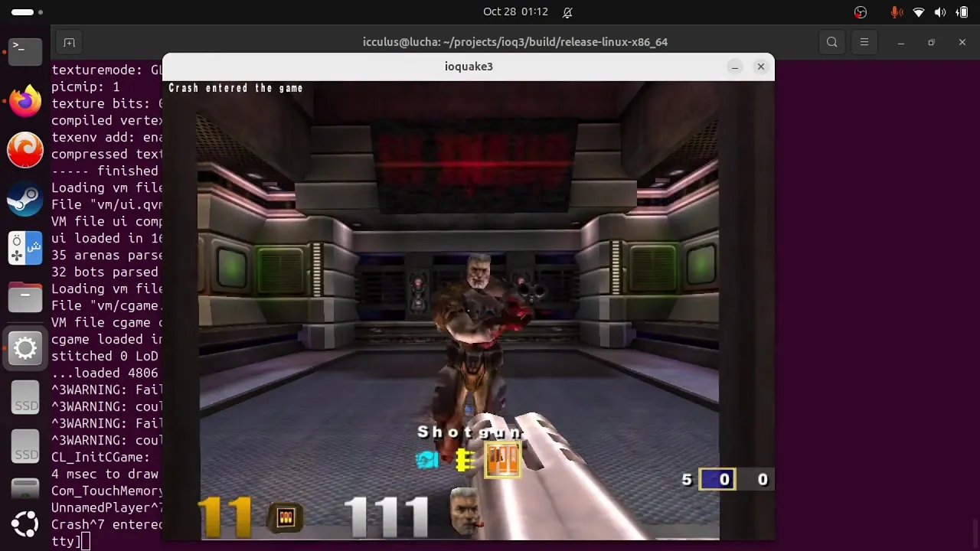The width and height of the screenshot is (980, 551).
Task: Open the Terminal app in the dock
Action: tap(25, 51)
